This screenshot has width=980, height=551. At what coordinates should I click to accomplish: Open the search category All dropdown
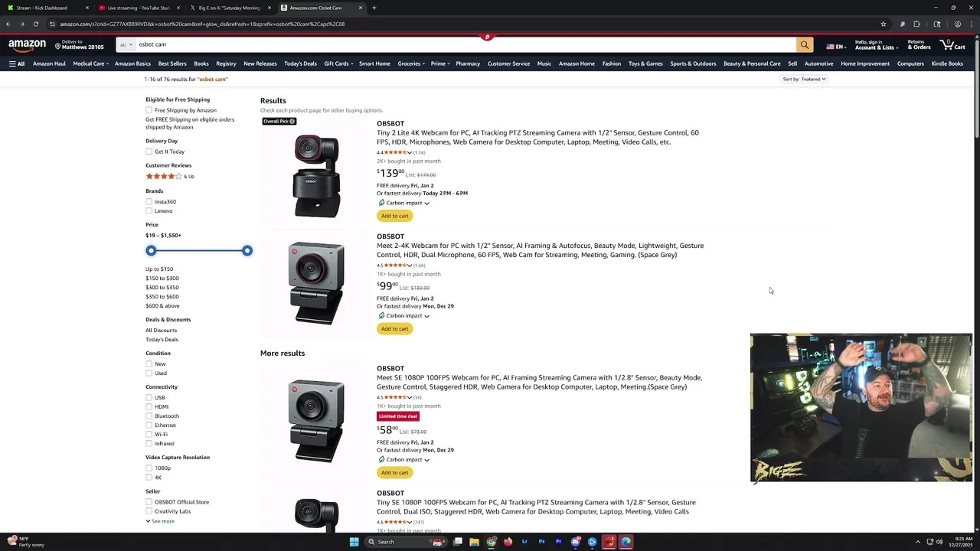125,44
